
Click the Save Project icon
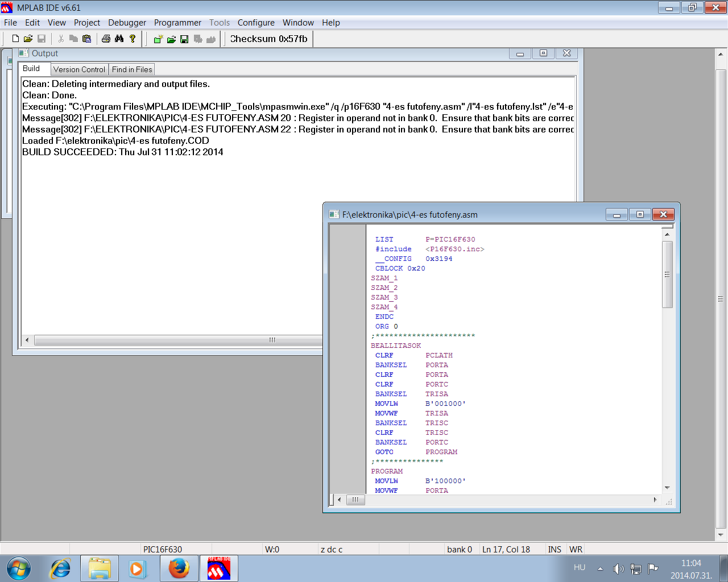pyautogui.click(x=184, y=39)
